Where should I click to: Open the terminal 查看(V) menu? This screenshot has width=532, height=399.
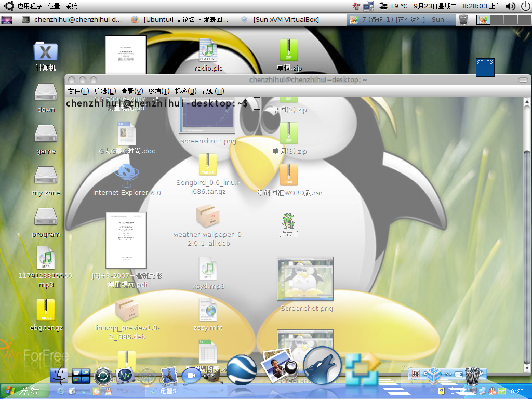tap(132, 91)
